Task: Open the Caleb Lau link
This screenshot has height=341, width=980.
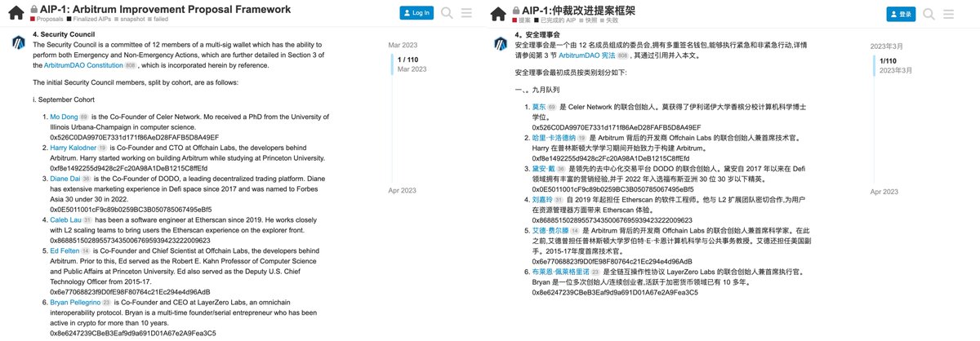Action: pos(65,220)
